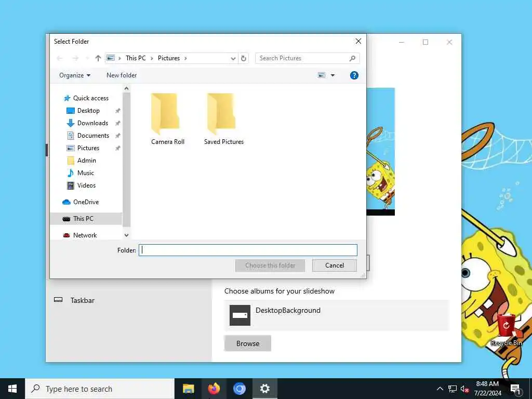
Task: Click the Back navigation arrow
Action: [60, 58]
